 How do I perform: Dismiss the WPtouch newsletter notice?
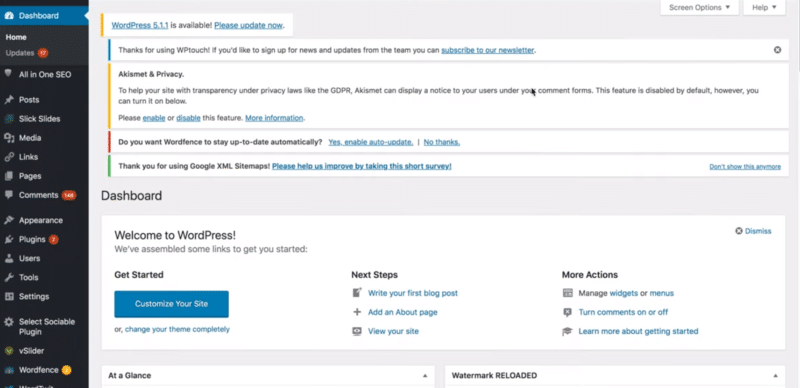point(777,50)
